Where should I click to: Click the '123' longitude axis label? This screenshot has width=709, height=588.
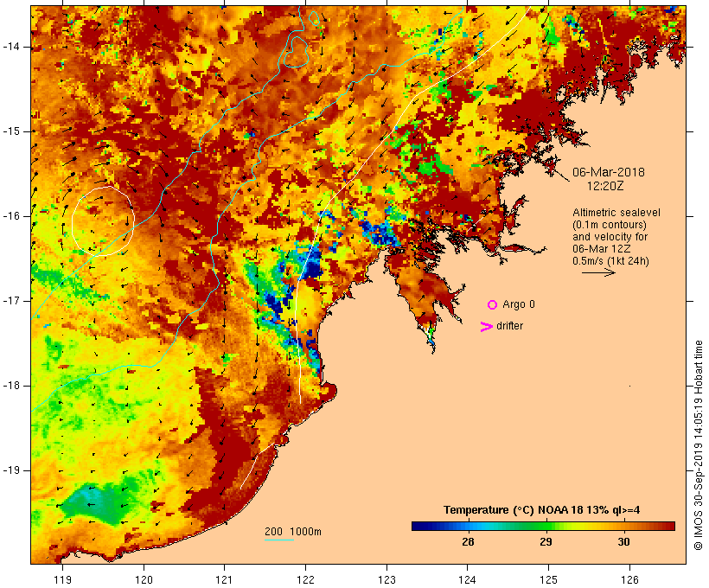386,579
